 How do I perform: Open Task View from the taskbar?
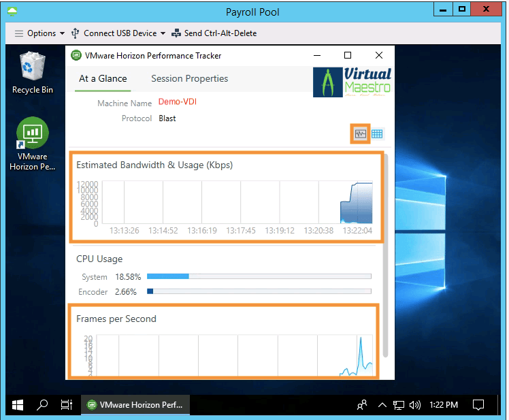coord(66,404)
